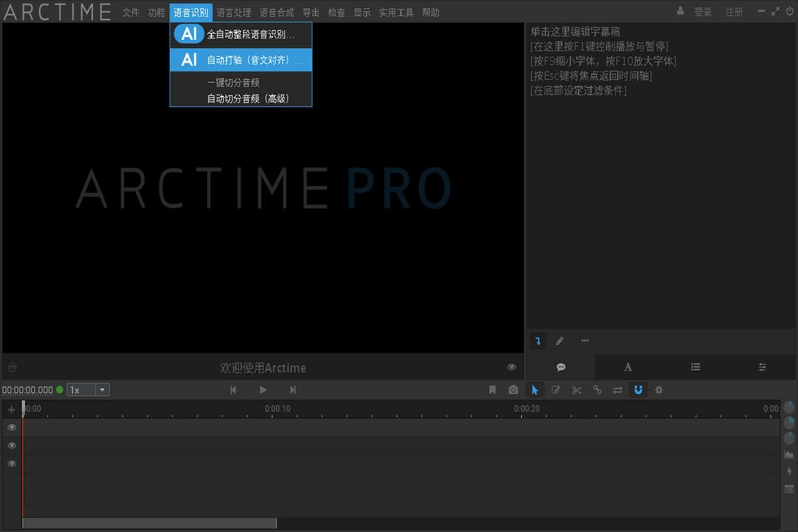Screen dimensions: 798x532
Task: Open the text style panel with the A icon
Action: [627, 366]
